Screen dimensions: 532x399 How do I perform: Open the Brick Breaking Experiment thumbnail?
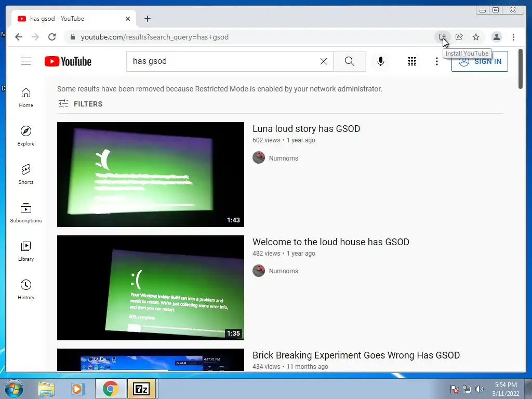click(150, 360)
